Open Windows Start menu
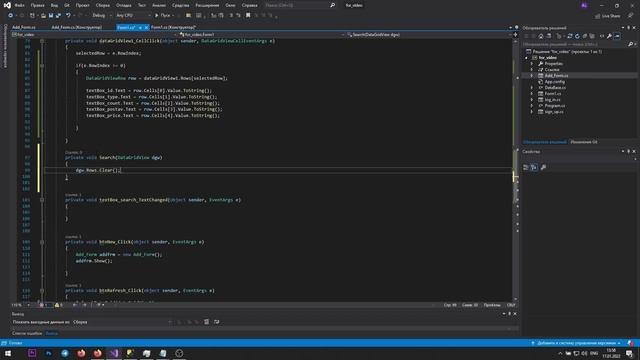Viewport: 640px width, 360px height. (8, 353)
